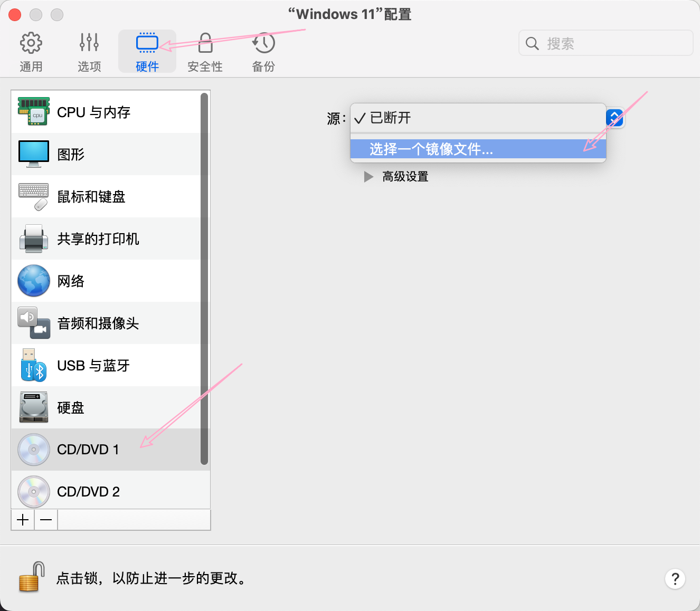This screenshot has width=700, height=611.
Task: Click the 源 dropdown stepper arrows
Action: point(614,118)
